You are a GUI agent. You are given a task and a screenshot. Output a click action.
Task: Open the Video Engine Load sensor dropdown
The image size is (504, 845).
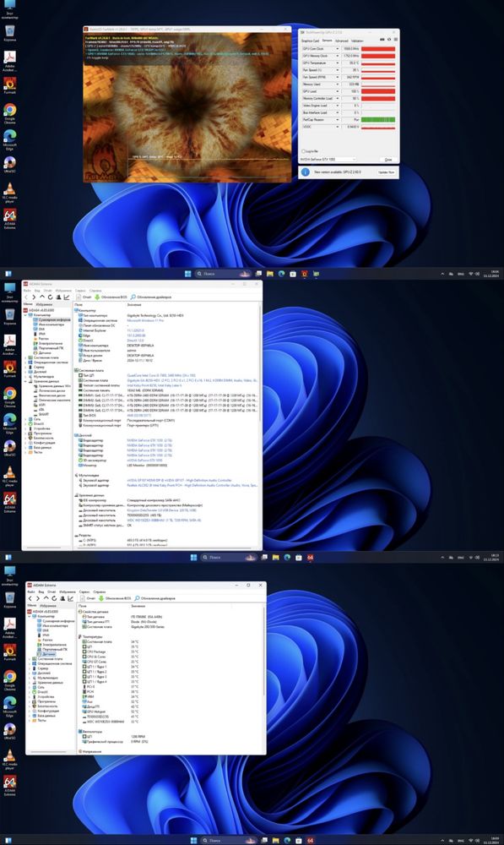coord(338,106)
